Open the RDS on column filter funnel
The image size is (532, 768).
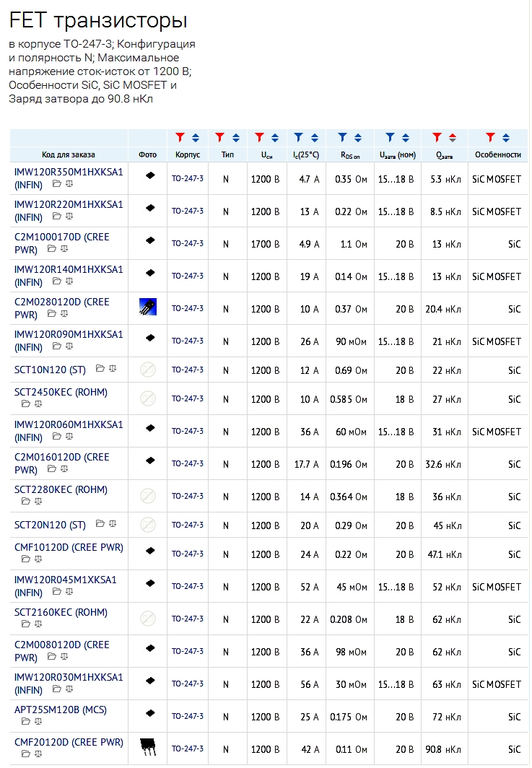pos(342,137)
